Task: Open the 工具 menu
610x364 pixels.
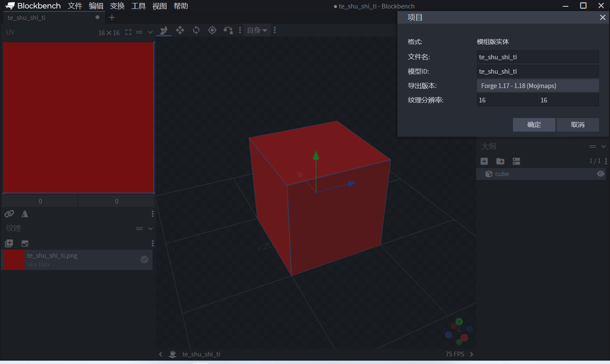Action: pos(139,6)
